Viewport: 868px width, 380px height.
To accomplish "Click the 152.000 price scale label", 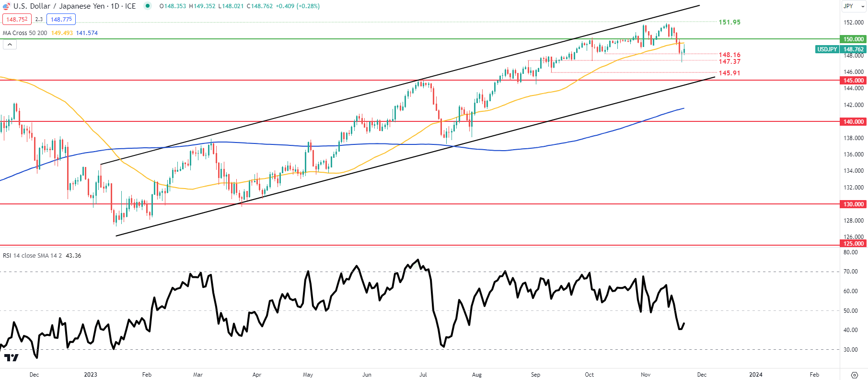I will [854, 23].
